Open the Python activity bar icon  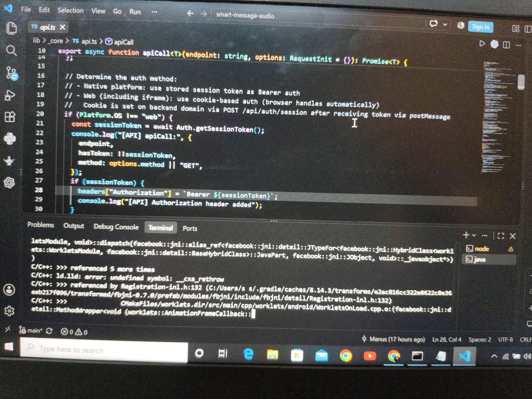click(x=10, y=139)
